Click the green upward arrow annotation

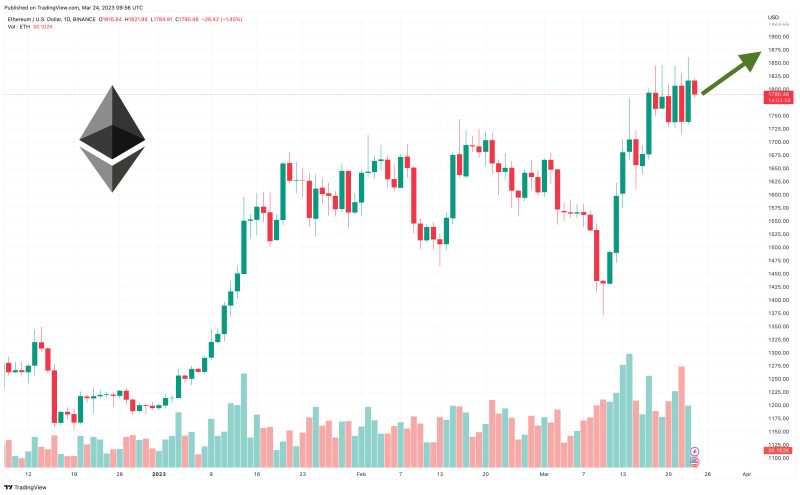pos(731,72)
